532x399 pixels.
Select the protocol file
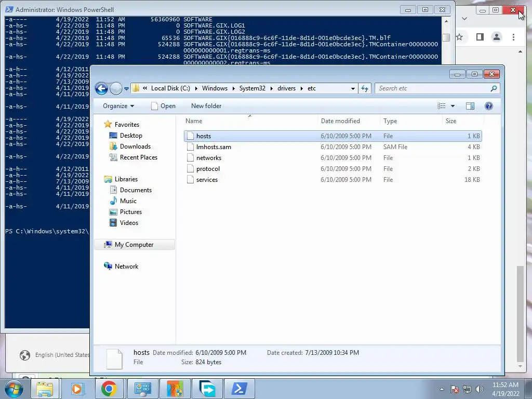(333, 169)
